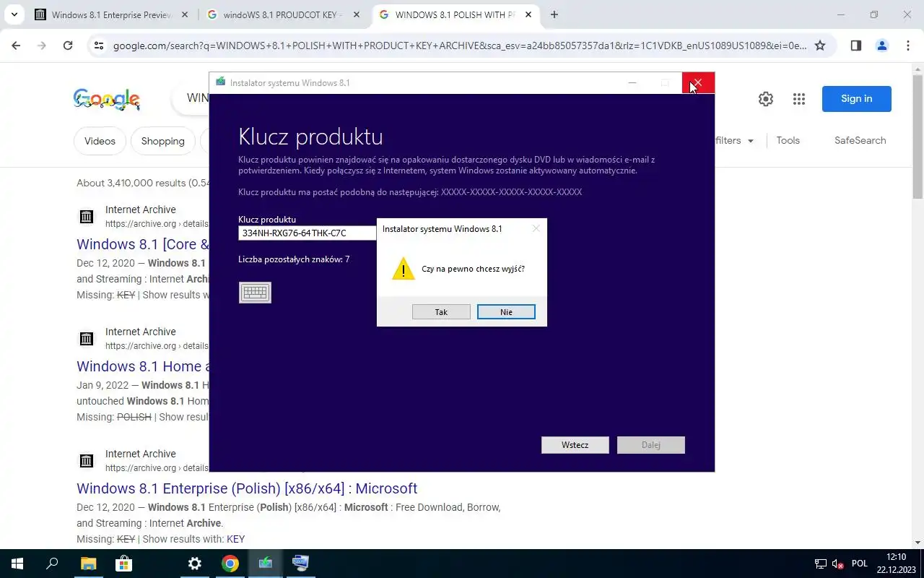Click the Wstecz button in installer

575,445
